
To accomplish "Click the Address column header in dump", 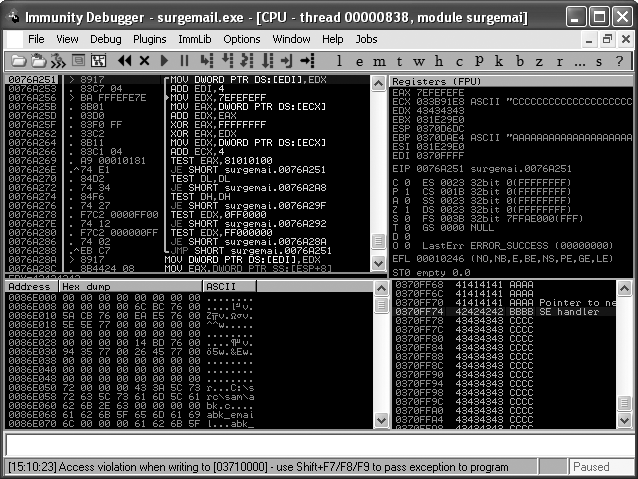I will (x=32, y=287).
